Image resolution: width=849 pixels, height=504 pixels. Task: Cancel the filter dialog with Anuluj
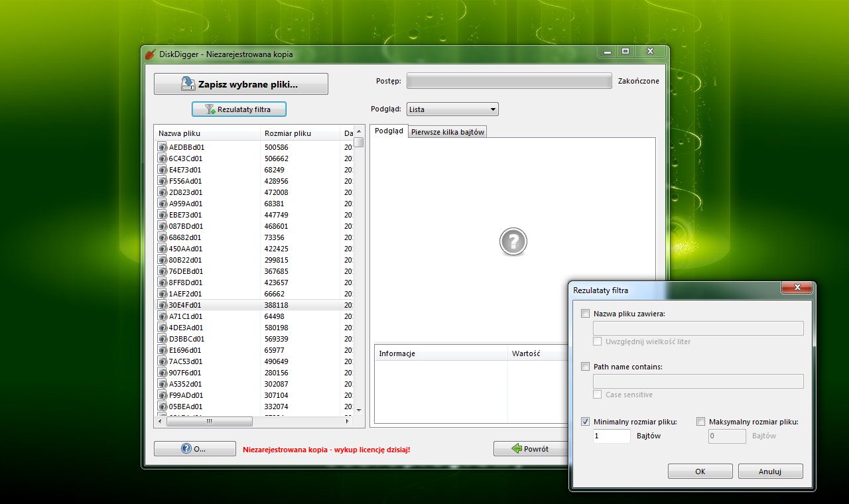[x=770, y=472]
